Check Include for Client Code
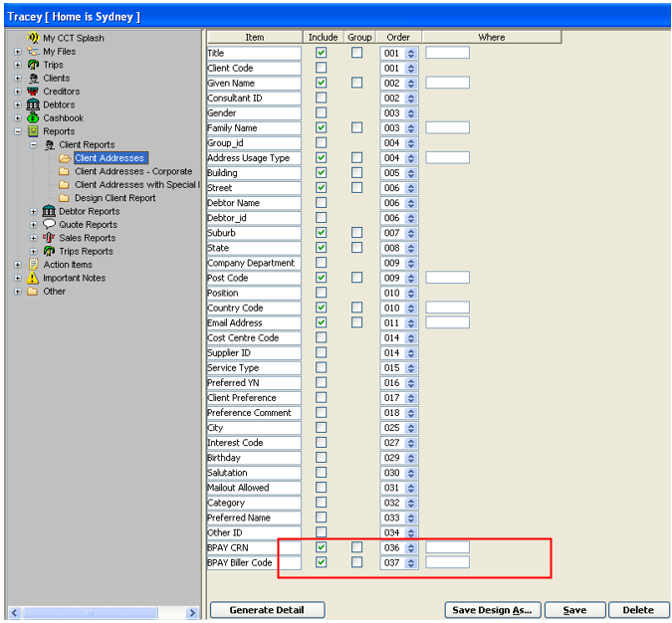This screenshot has height=623, width=672. 321,68
